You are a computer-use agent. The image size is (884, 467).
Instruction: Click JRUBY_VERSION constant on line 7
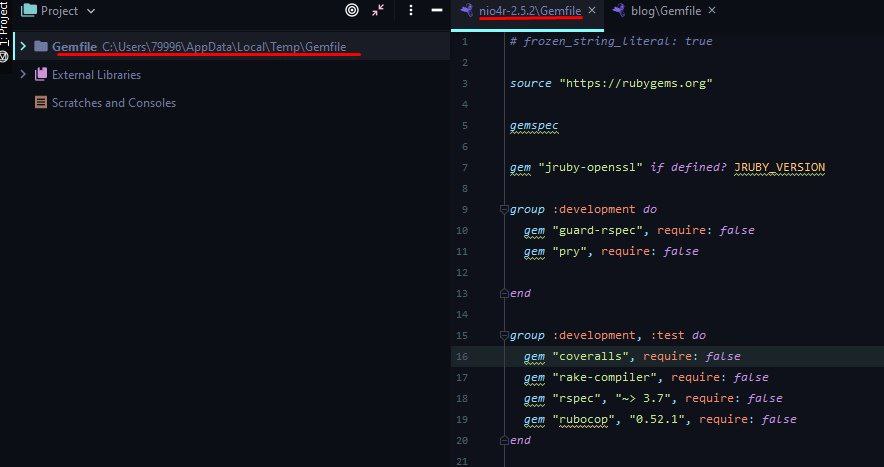coord(779,168)
